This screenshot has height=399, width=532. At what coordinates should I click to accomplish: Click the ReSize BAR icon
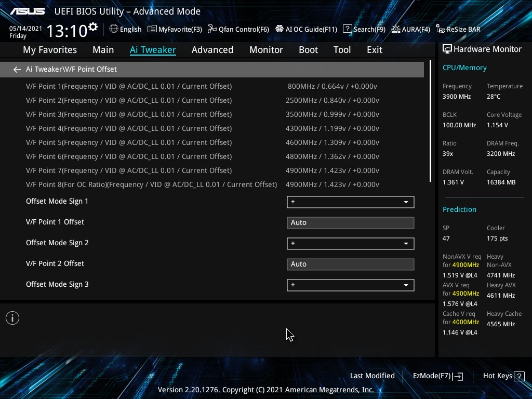coord(441,29)
